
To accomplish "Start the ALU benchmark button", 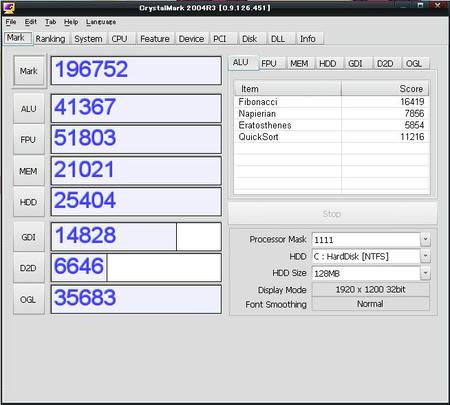I will pyautogui.click(x=29, y=109).
